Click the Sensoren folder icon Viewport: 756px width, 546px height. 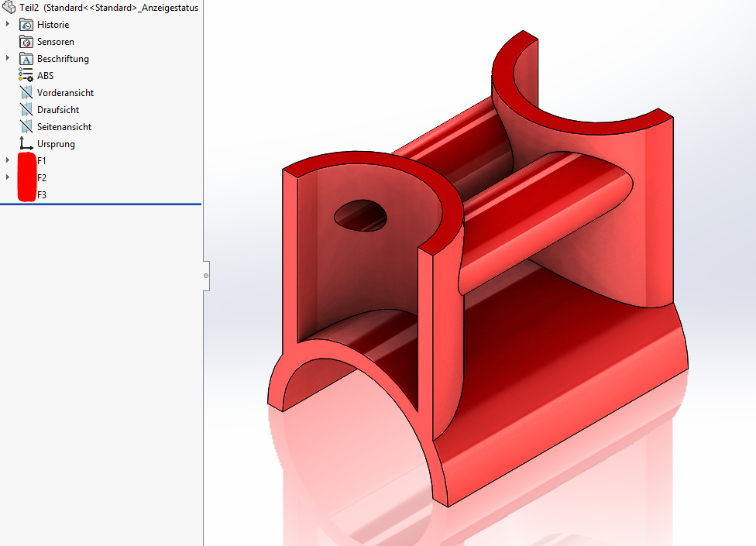(x=26, y=42)
